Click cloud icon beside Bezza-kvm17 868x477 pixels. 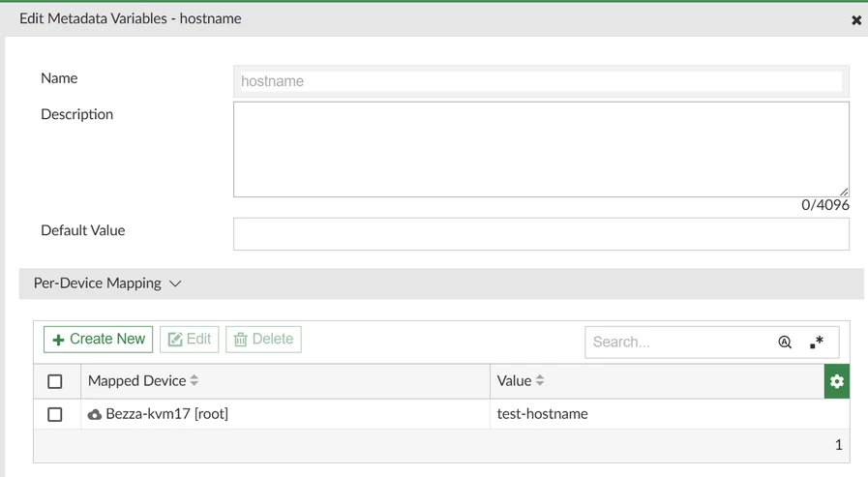point(95,414)
